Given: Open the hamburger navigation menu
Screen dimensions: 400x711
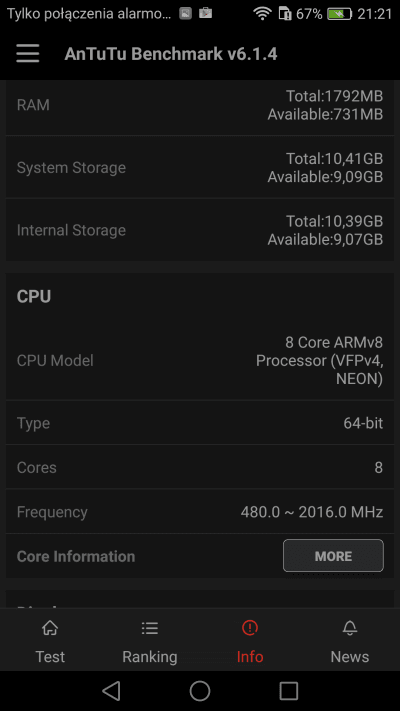Looking at the screenshot, I should (x=28, y=54).
